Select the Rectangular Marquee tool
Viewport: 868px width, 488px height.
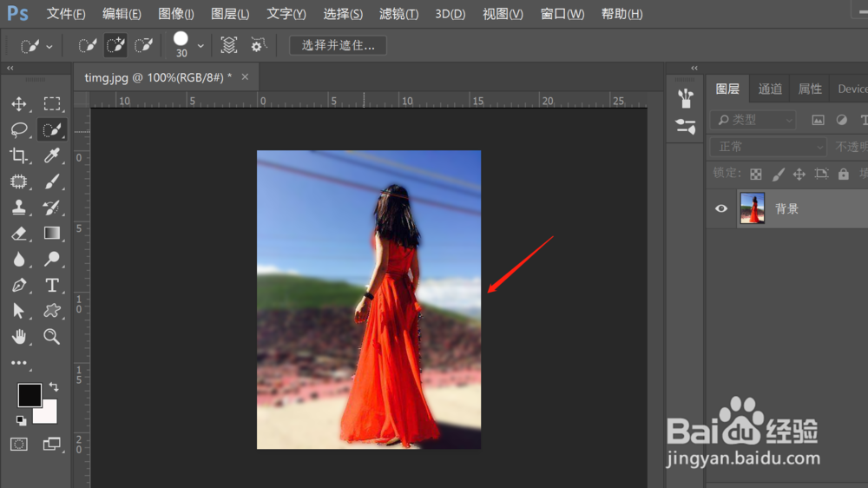pyautogui.click(x=52, y=103)
